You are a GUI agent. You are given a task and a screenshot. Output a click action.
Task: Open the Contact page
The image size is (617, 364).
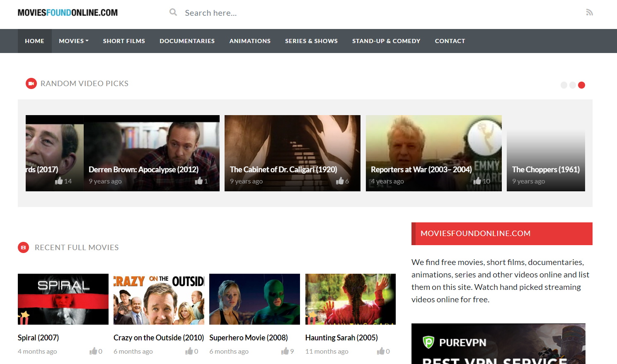pos(450,41)
